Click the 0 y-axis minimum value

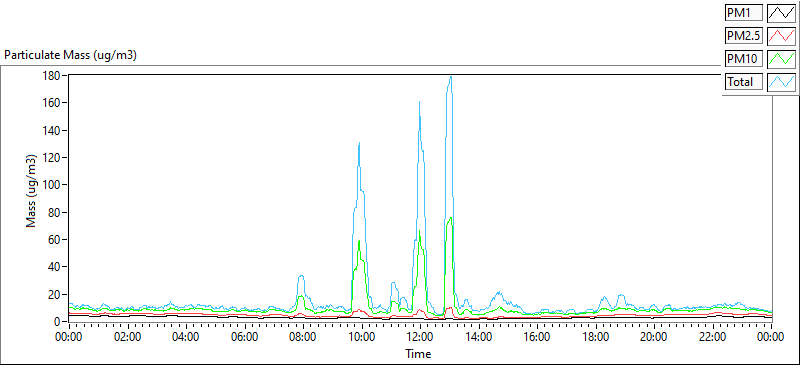59,322
